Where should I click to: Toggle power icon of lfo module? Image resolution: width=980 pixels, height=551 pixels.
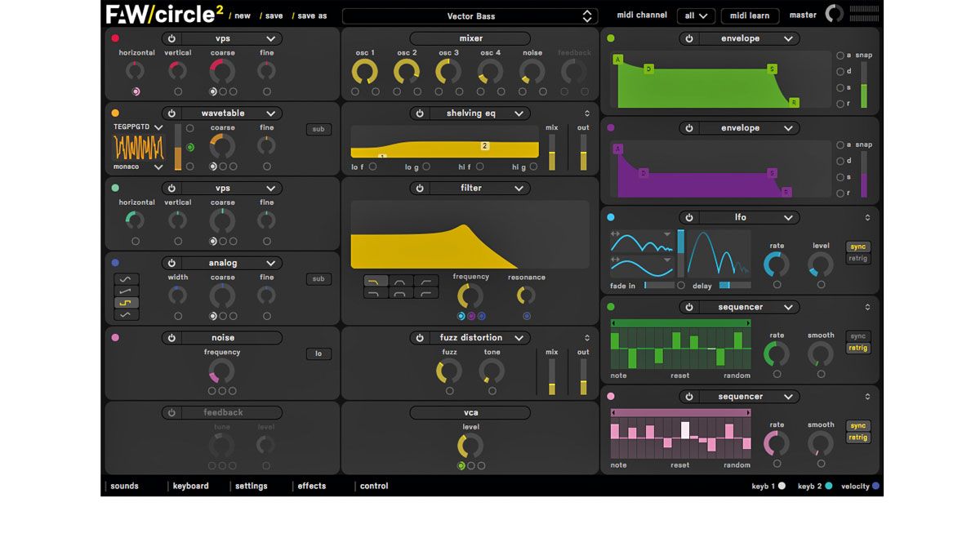tap(689, 218)
